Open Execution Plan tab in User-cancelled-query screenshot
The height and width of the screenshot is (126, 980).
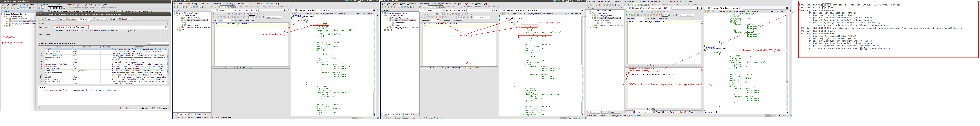(686, 112)
